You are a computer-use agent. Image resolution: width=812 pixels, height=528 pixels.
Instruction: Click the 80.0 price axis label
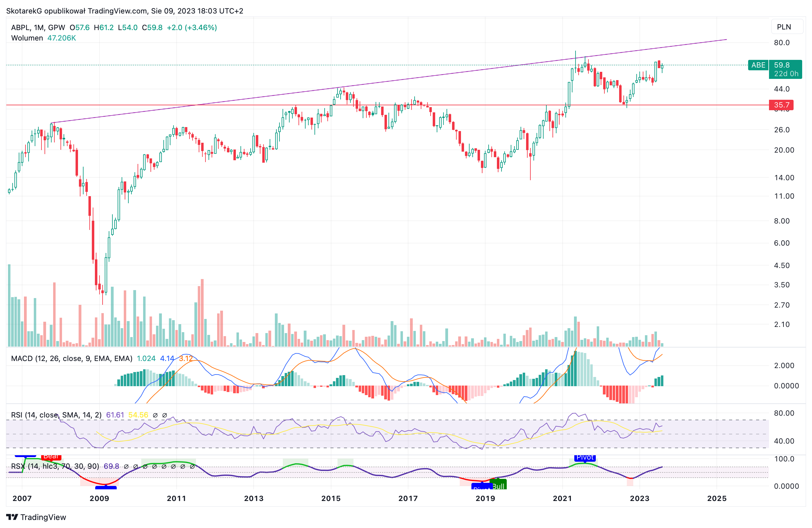tap(782, 43)
